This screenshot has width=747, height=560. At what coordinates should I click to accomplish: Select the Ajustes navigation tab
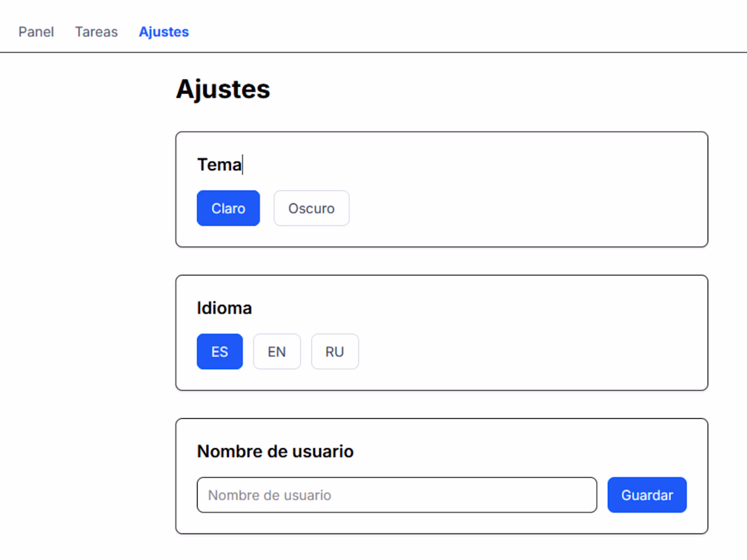tap(164, 32)
